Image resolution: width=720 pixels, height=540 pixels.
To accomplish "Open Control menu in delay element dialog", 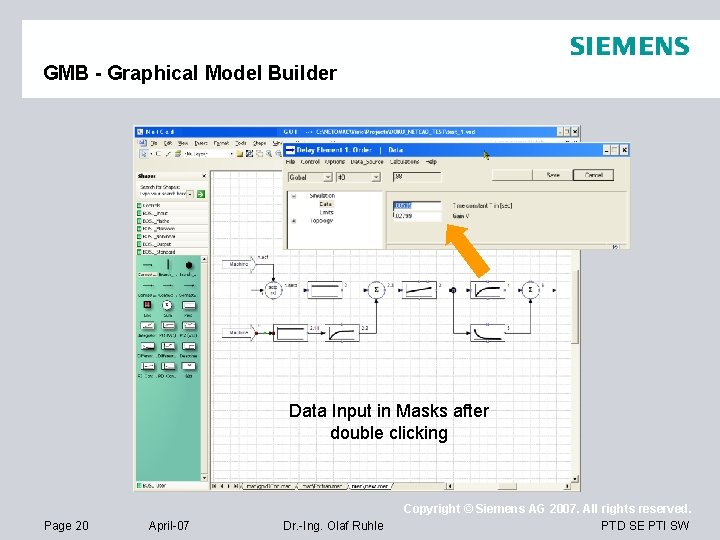I will [x=310, y=162].
